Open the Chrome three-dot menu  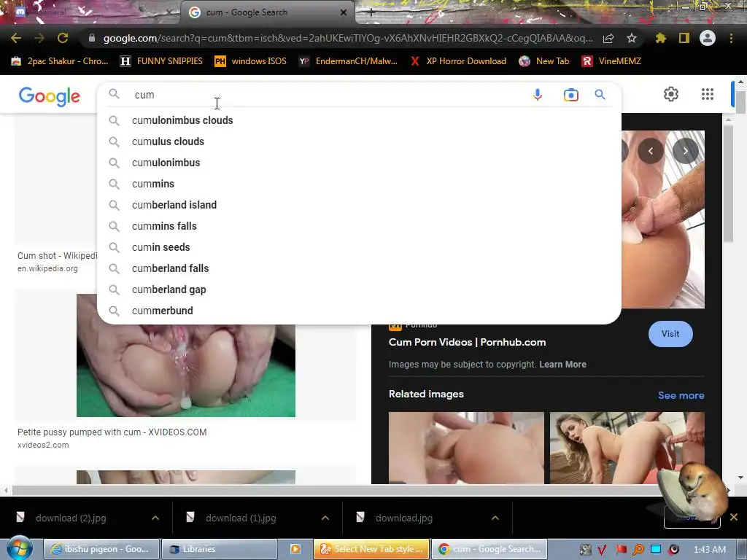731,38
